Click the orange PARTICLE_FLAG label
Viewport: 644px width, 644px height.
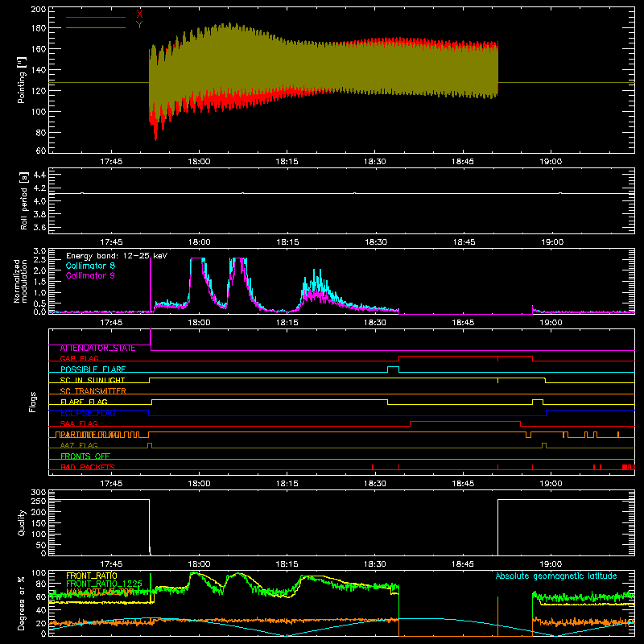pos(90,435)
